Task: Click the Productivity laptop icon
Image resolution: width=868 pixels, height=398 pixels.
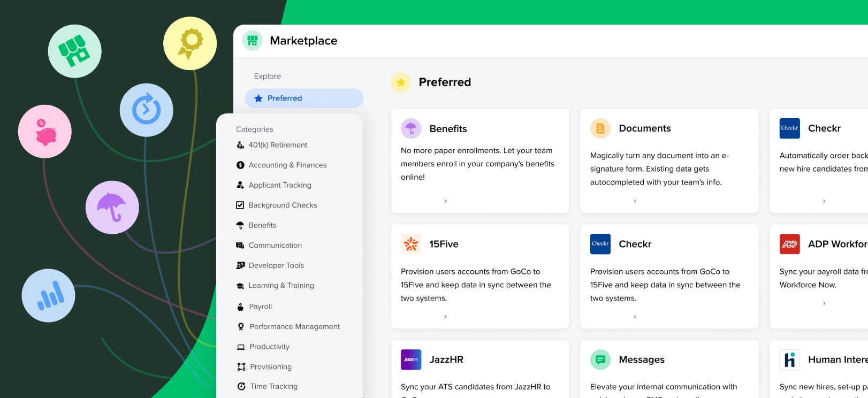Action: [241, 347]
